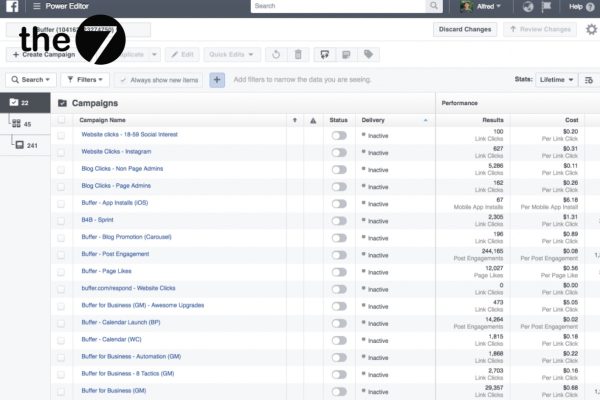The width and height of the screenshot is (600, 400).
Task: Click the Review Changes button
Action: point(540,29)
